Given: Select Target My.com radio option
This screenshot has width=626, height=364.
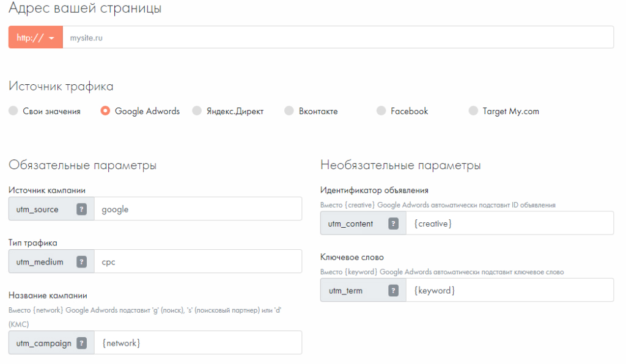Looking at the screenshot, I should click(x=473, y=111).
